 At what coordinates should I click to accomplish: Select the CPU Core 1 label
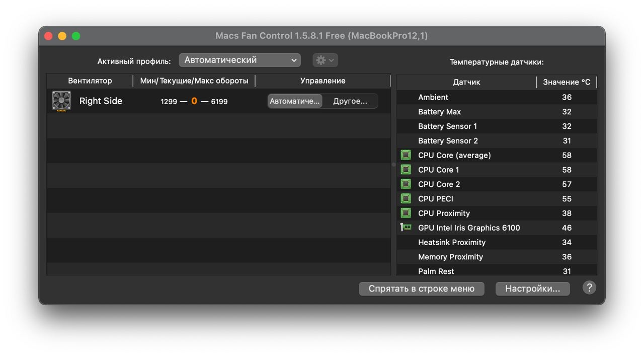point(438,170)
